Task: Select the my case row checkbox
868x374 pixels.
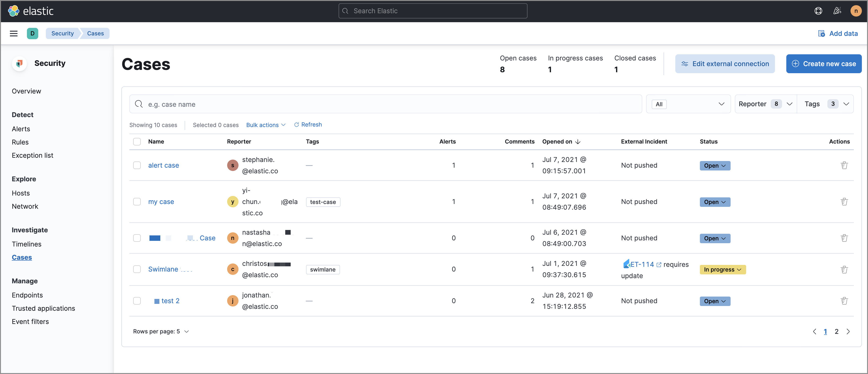Action: pyautogui.click(x=137, y=202)
